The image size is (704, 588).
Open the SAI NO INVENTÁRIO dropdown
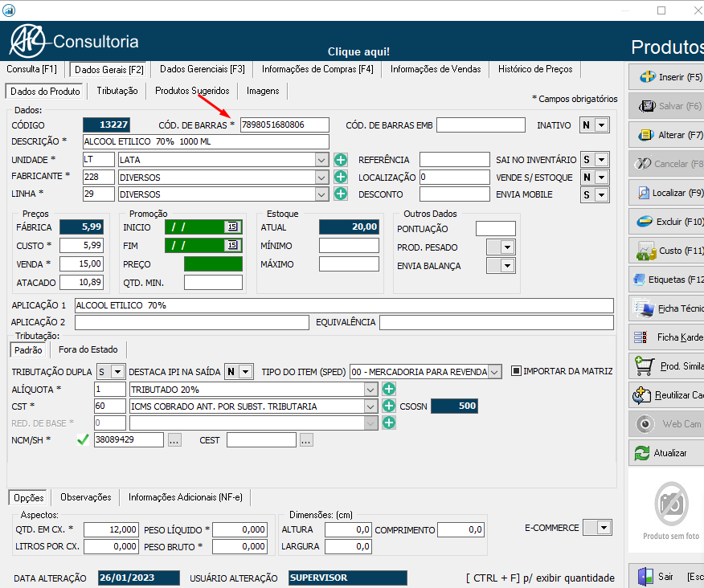pyautogui.click(x=602, y=159)
